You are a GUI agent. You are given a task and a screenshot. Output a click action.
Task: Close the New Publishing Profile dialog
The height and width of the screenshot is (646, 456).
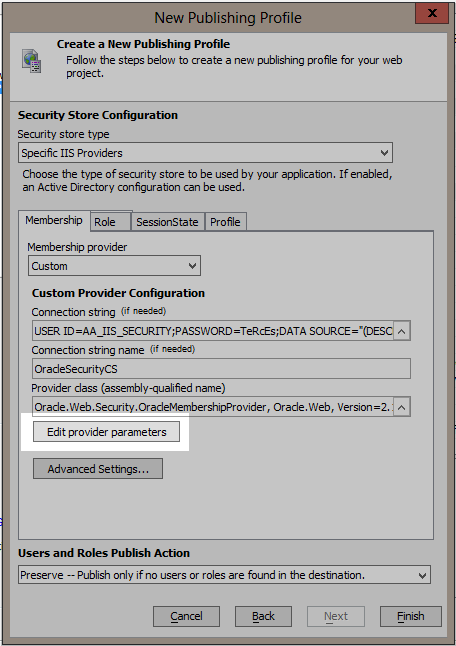432,13
